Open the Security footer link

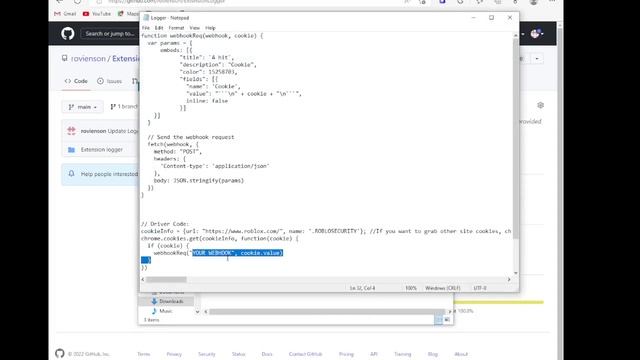207,354
